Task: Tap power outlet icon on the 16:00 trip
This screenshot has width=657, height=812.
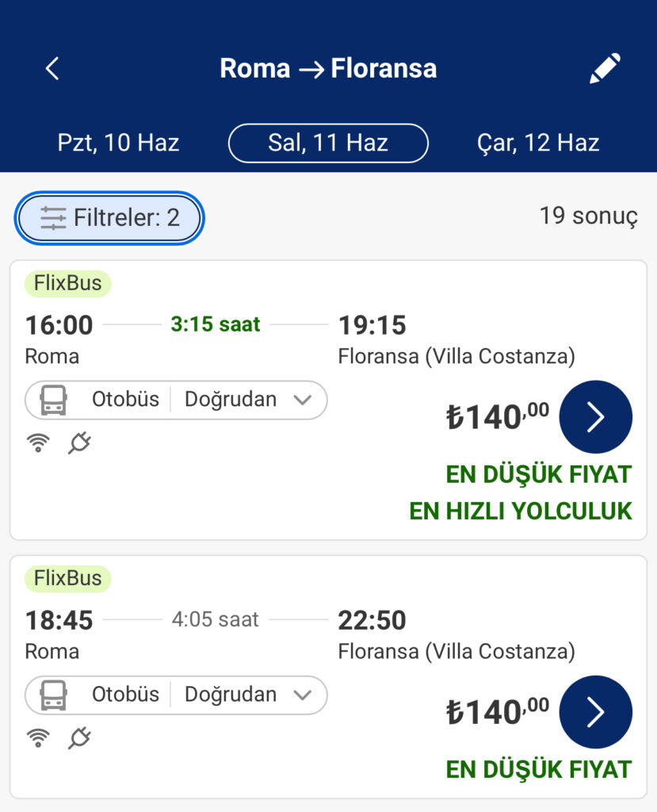Action: point(79,442)
